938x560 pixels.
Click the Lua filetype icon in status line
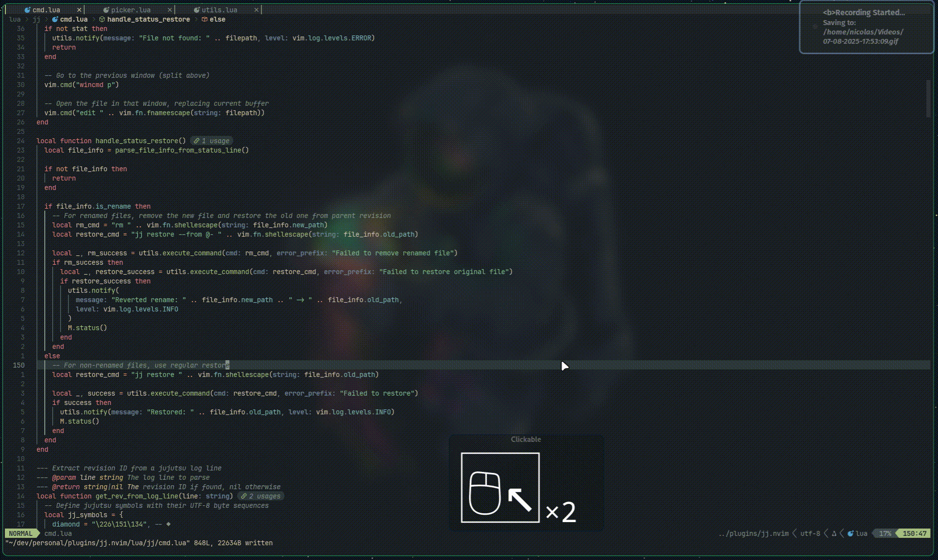[x=850, y=533]
